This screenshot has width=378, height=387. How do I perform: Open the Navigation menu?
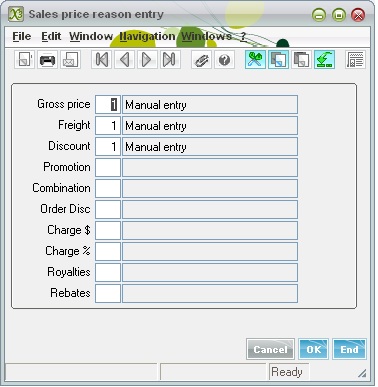147,36
